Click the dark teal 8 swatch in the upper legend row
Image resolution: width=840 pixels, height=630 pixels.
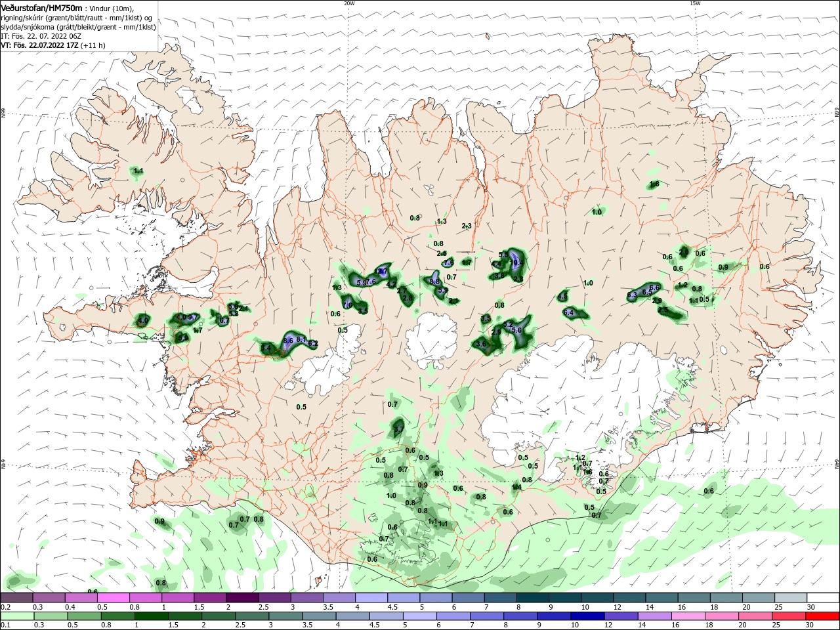(532, 598)
